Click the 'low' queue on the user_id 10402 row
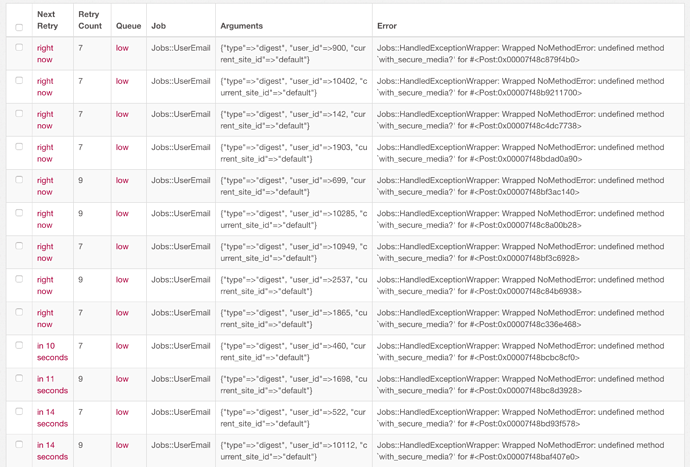Screen dimensions: 690x467 [x=122, y=81]
